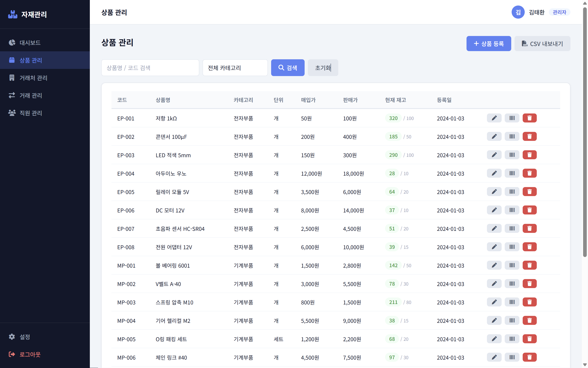This screenshot has width=588, height=368.
Task: Edit MP-003 스프링 압축 M10
Action: 494,302
